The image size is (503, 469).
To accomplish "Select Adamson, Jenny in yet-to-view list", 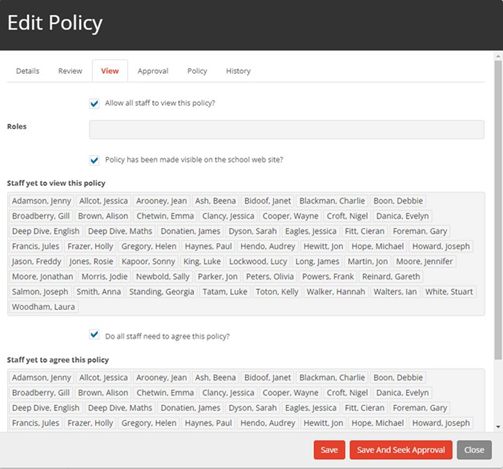I will pos(42,201).
